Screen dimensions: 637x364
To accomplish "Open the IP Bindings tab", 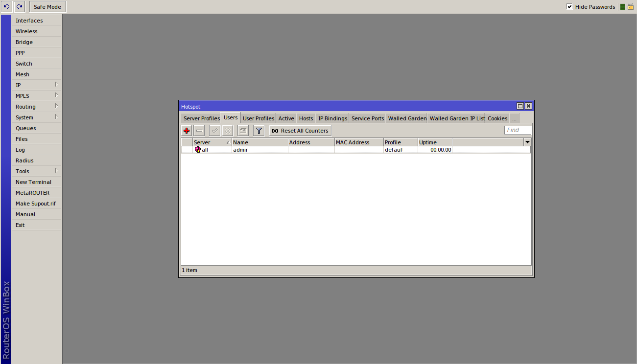I will pyautogui.click(x=332, y=118).
